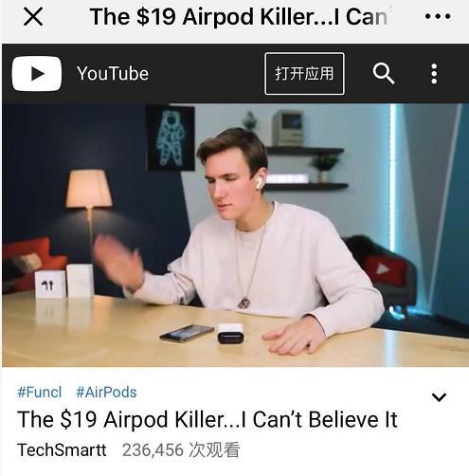Tap the neon astronaut sign in the video
Viewport: 469px width, 476px height.
pos(171,138)
